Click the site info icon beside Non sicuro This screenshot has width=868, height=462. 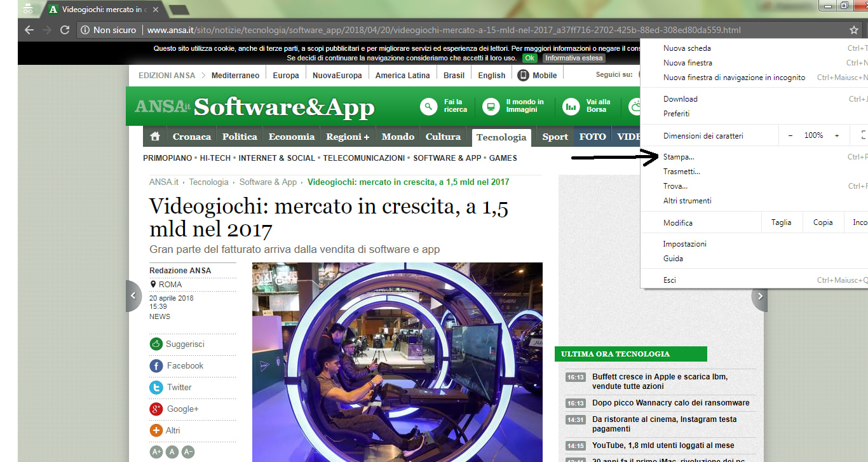pyautogui.click(x=85, y=30)
